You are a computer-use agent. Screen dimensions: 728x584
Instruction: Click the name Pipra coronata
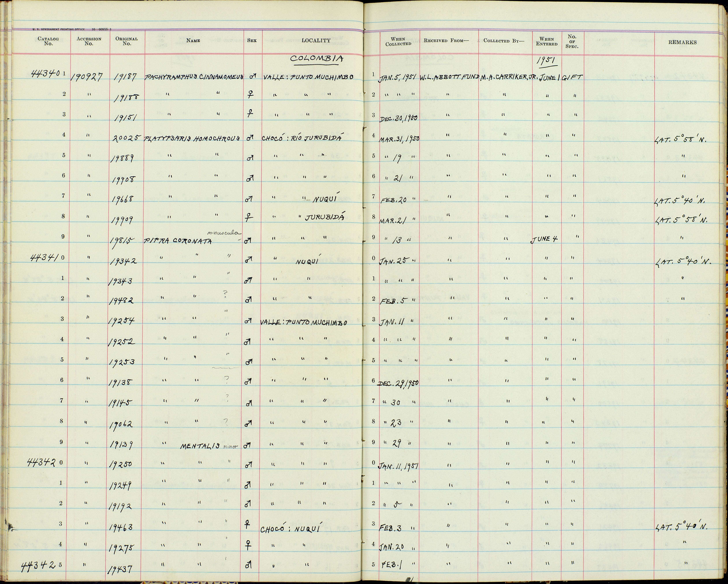pyautogui.click(x=178, y=241)
